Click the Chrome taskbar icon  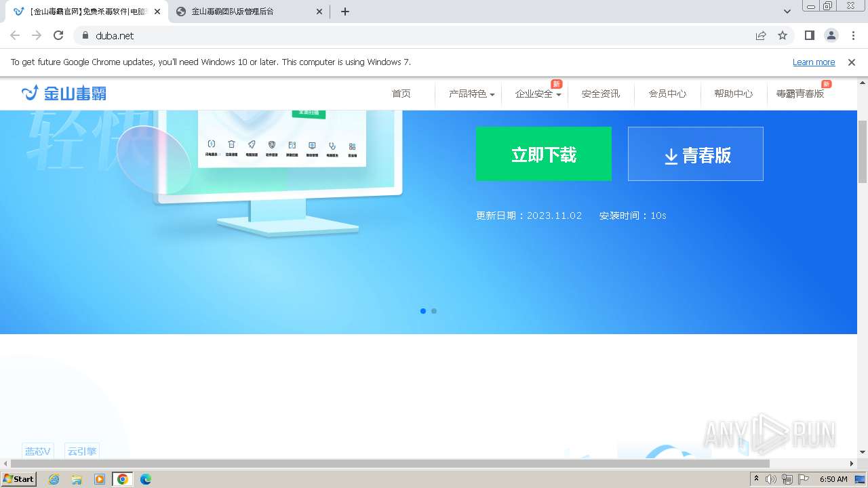tap(123, 479)
